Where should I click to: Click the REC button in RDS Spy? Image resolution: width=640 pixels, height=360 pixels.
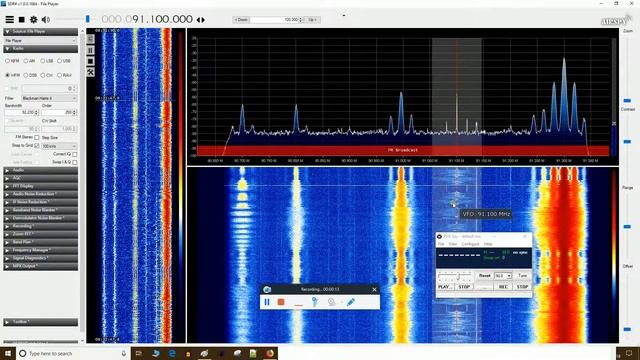pos(503,287)
